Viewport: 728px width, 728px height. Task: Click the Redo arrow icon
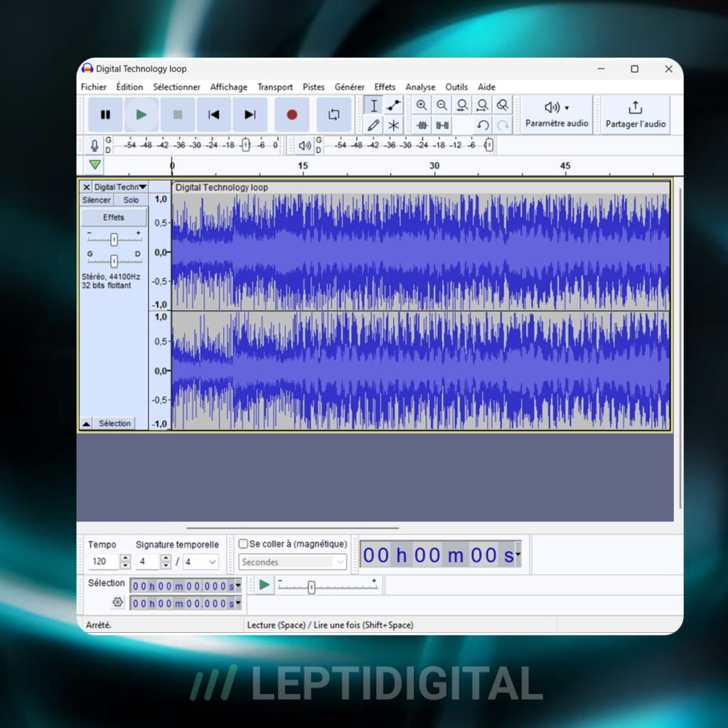503,125
